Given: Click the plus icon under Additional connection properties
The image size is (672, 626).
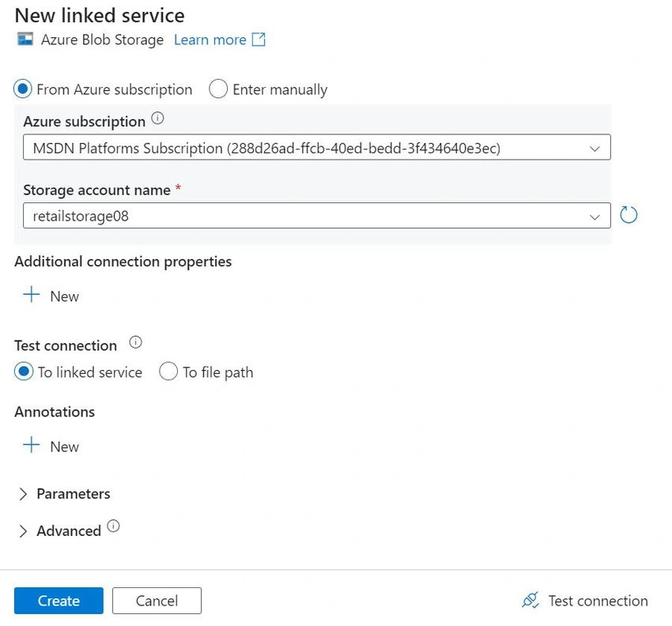Looking at the screenshot, I should click(32, 295).
